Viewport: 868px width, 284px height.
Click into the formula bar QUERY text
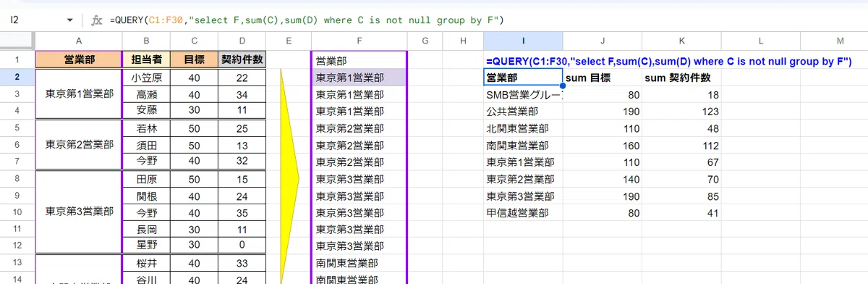coord(307,20)
